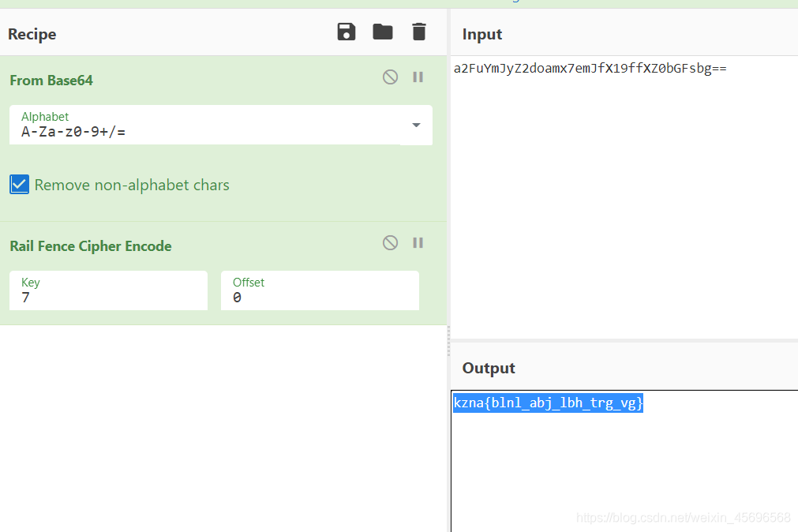Viewport: 798px width, 532px height.
Task: Click the Base64 string in the Input box
Action: (590, 69)
